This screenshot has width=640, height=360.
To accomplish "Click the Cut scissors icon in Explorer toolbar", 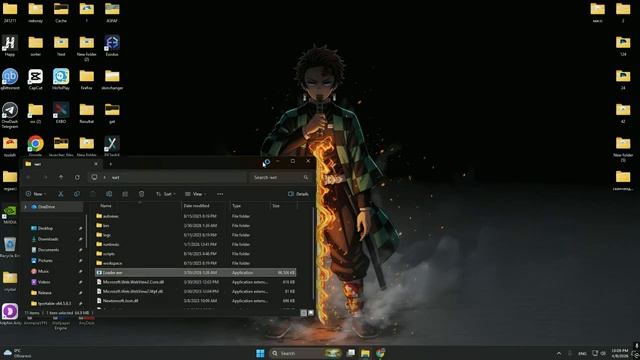I will point(60,194).
